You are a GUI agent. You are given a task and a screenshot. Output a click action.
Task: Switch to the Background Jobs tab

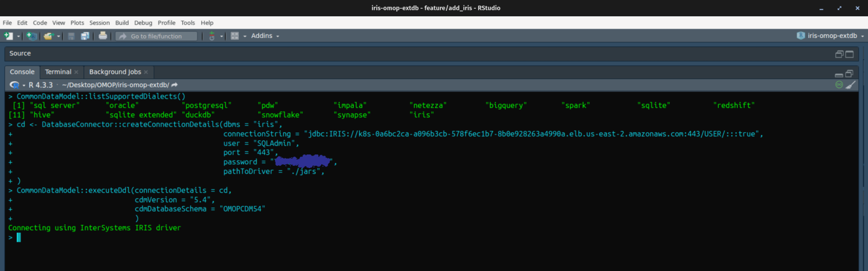115,72
